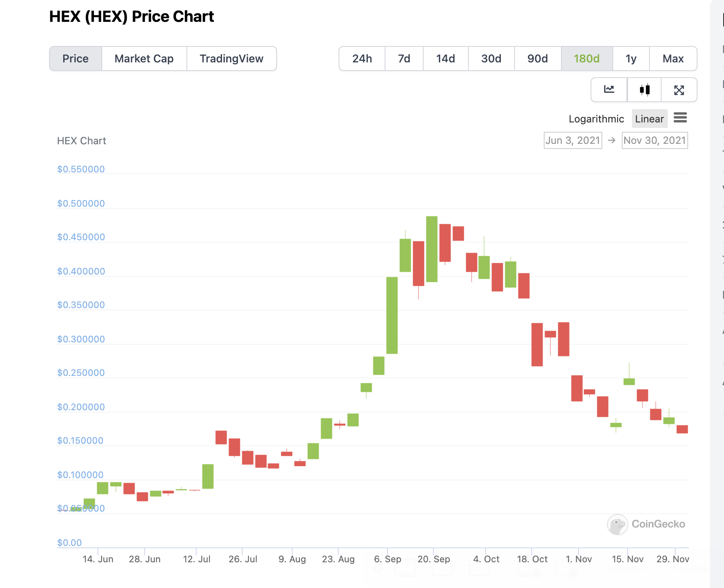
Task: Click the tall green 6. Sep candlestick
Action: [x=392, y=315]
